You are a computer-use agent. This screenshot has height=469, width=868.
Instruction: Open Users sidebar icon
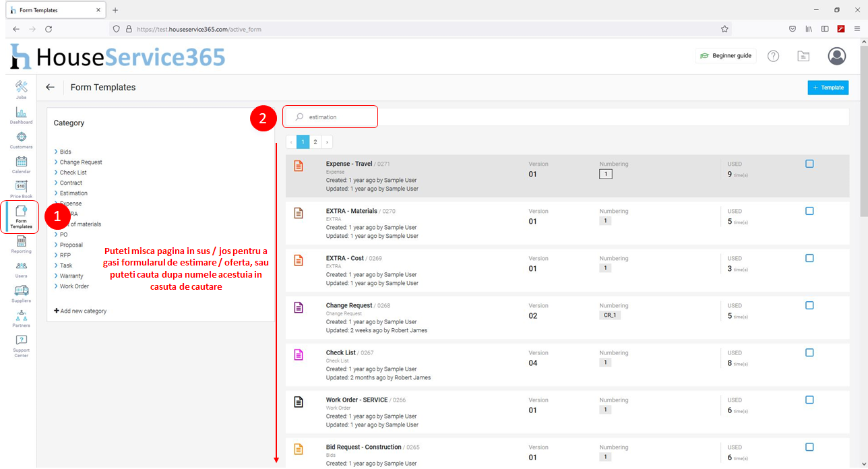coord(21,269)
